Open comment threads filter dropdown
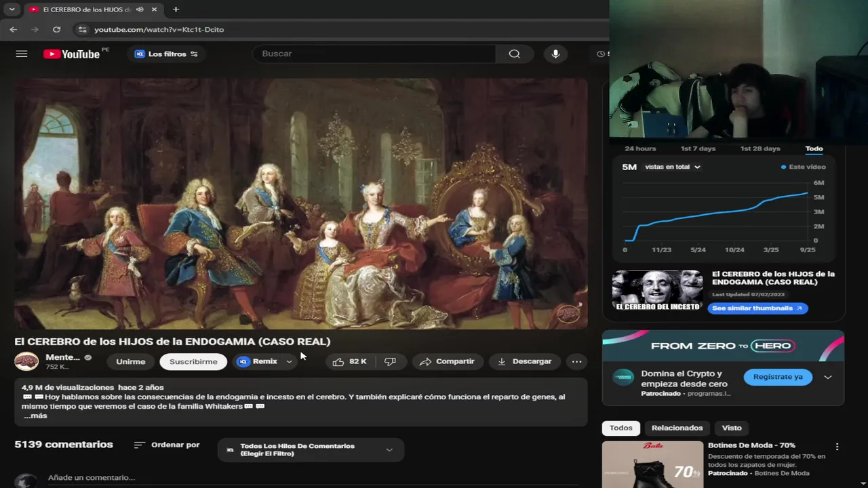Screen dimensions: 868x488 point(311,449)
